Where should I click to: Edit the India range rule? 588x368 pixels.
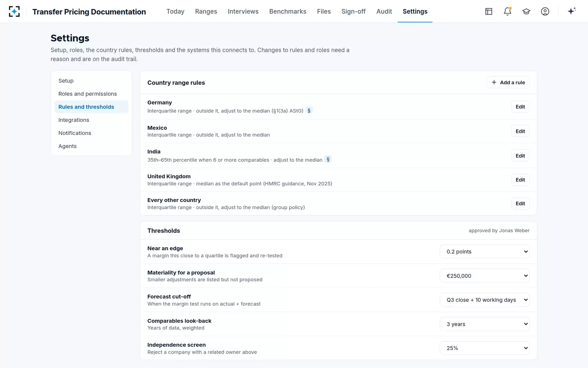[520, 156]
